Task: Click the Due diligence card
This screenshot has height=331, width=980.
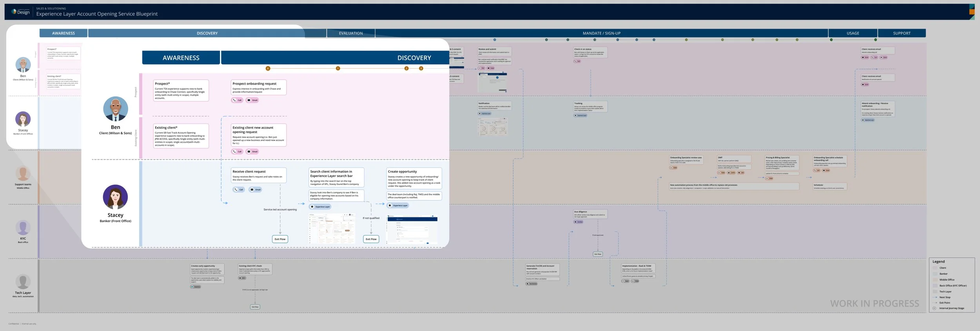Action: click(x=590, y=214)
